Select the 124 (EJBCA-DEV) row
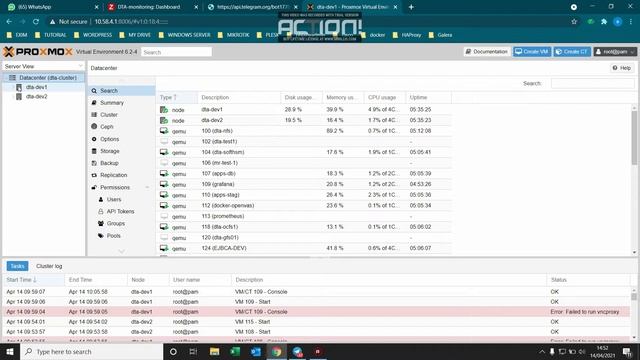The image size is (640, 360). point(304,248)
